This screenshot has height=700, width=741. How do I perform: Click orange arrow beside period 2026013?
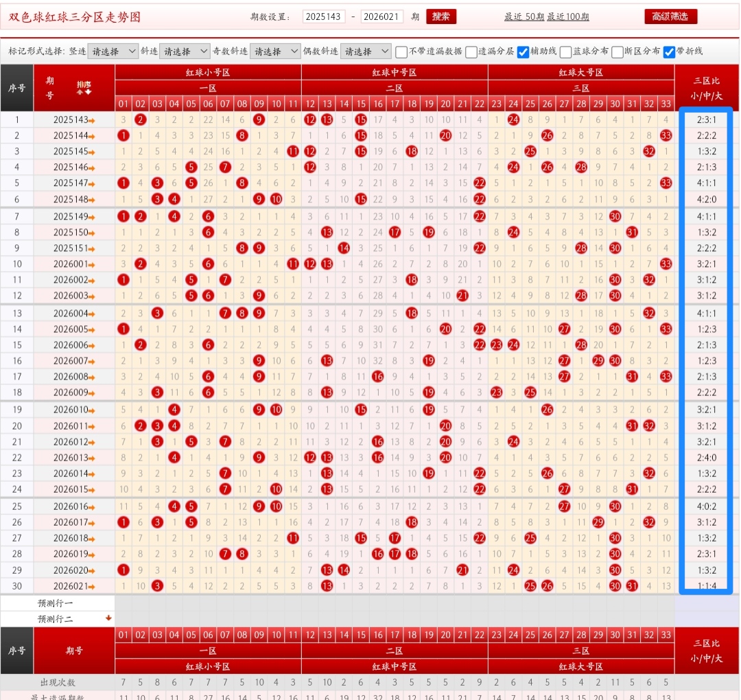[92, 459]
